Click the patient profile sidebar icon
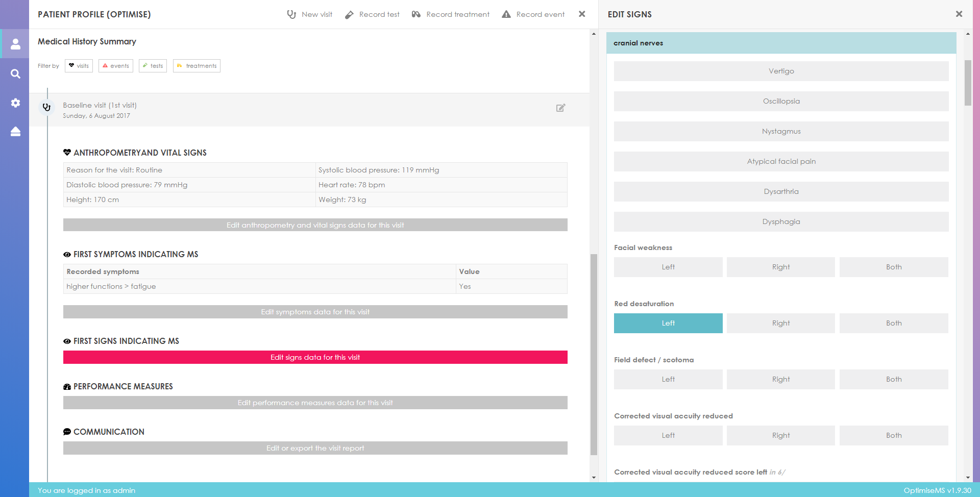 (15, 44)
